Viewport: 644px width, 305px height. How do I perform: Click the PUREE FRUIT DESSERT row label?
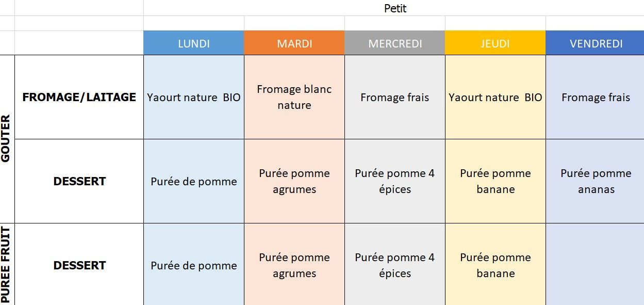tap(79, 265)
